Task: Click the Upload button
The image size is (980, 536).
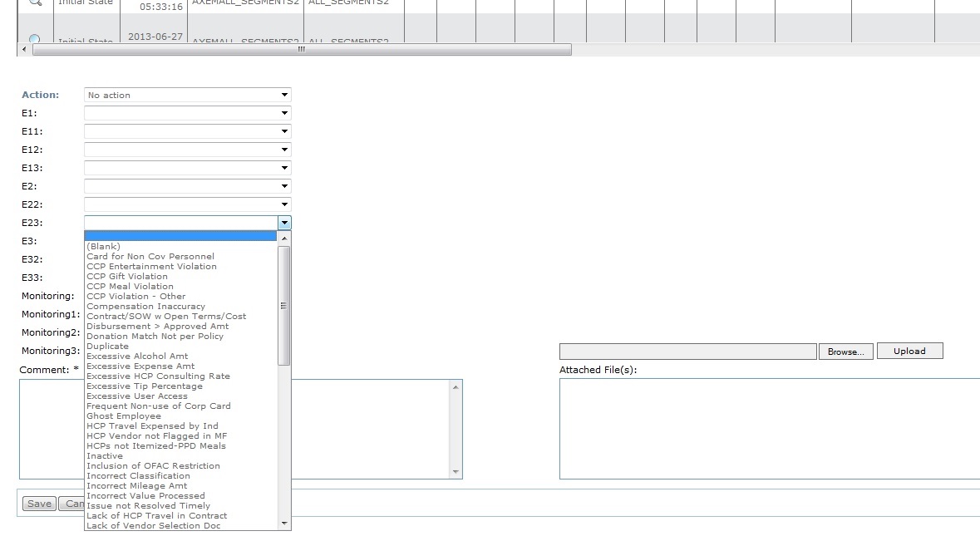Action: pyautogui.click(x=909, y=351)
